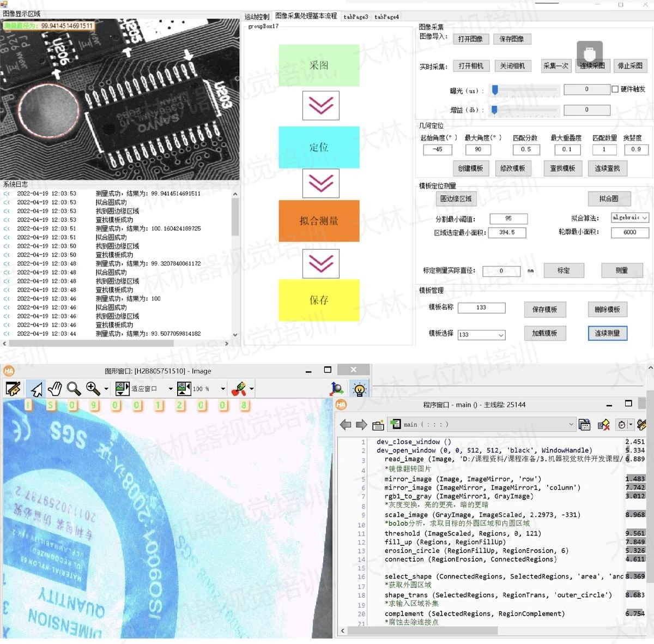Click the 连续测量 button

click(607, 333)
